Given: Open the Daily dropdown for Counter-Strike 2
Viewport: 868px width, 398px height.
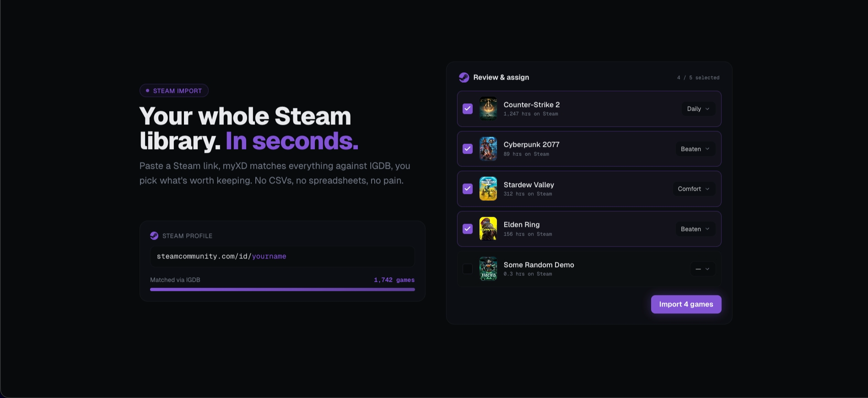Looking at the screenshot, I should (x=698, y=108).
